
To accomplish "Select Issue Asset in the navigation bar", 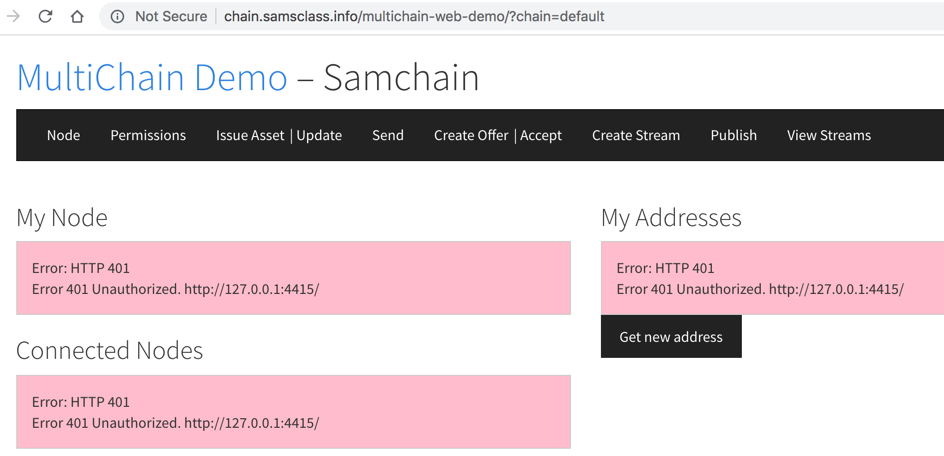I will pos(250,135).
